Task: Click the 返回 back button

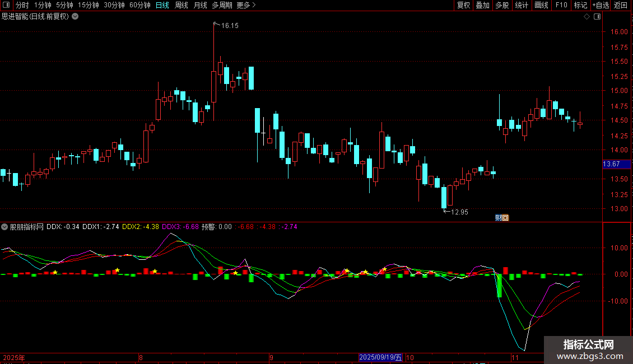Action: tap(621, 5)
